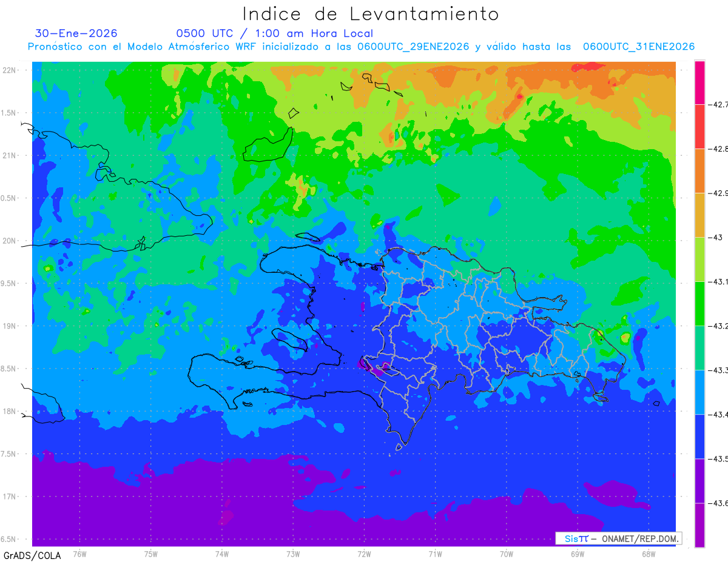Screen dimensions: 728x562
Task: Select the gold swatch between -42.9 and -43
Action: tap(699, 215)
